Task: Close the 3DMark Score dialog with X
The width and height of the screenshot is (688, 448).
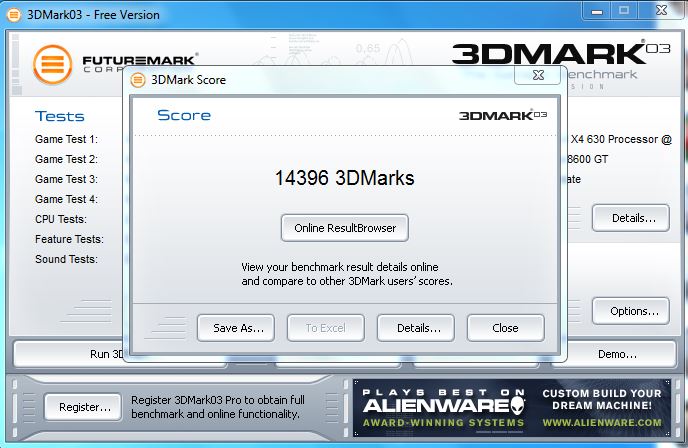Action: click(538, 75)
